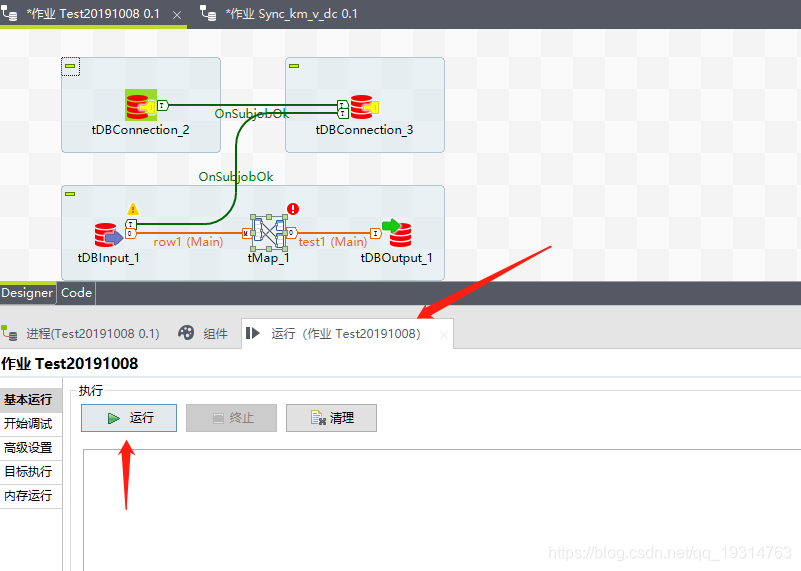Select the tMap_1 mapping component
This screenshot has height=571, width=801.
[x=268, y=233]
